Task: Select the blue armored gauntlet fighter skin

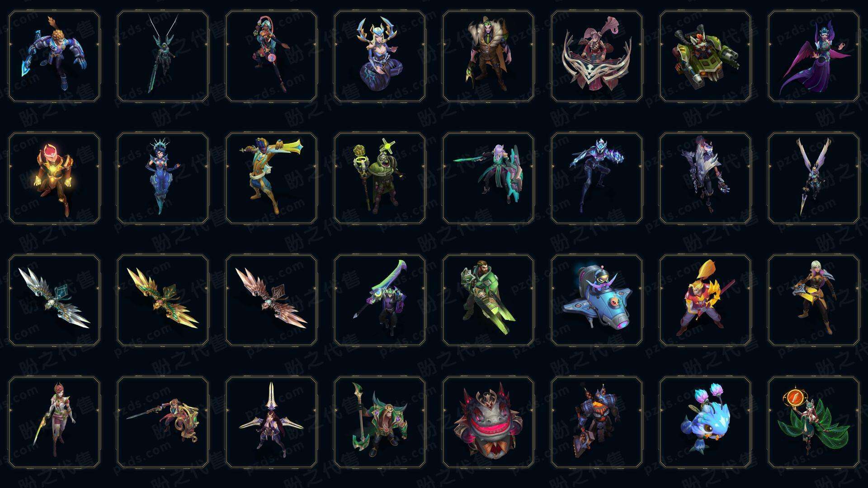Action: pyautogui.click(x=54, y=56)
